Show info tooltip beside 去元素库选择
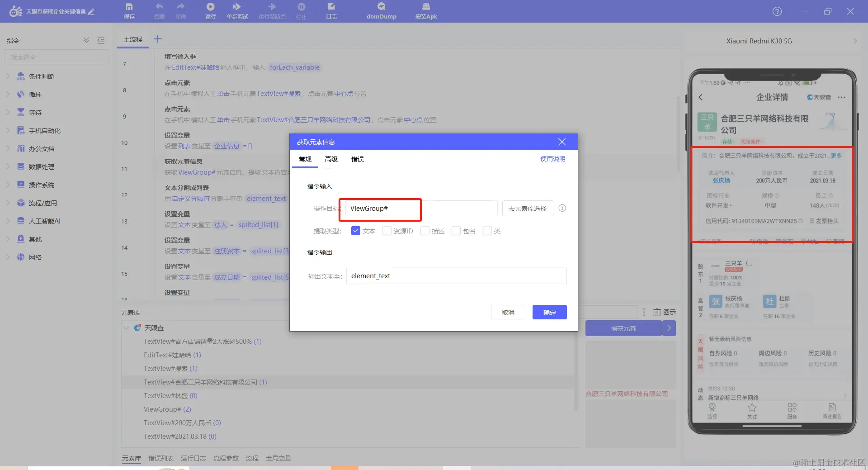The image size is (868, 470). tap(562, 208)
